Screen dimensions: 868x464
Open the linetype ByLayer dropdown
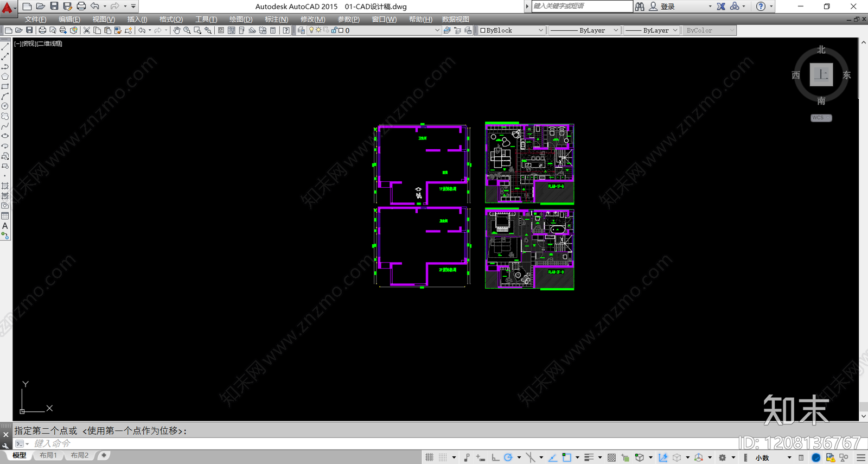click(x=584, y=30)
